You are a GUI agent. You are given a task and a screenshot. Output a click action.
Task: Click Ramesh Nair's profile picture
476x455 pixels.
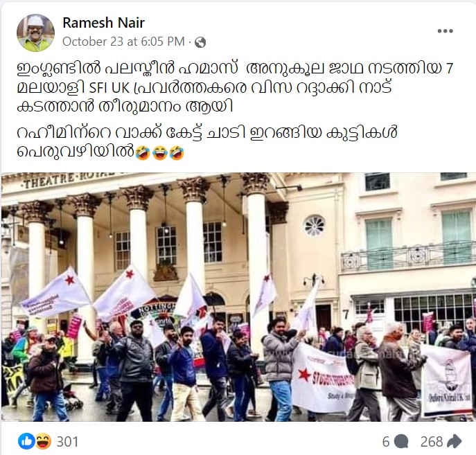[x=35, y=33]
